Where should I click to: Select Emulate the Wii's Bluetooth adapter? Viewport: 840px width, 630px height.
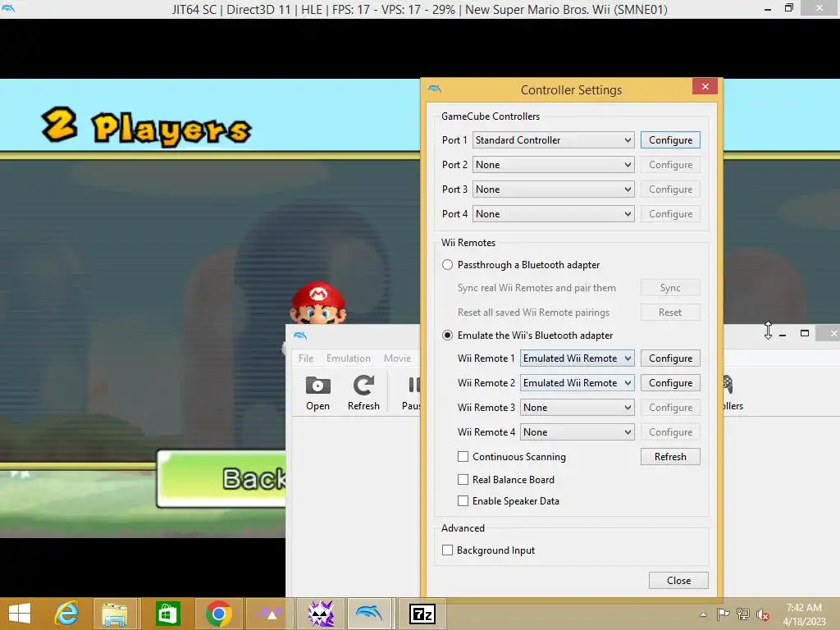(447, 336)
